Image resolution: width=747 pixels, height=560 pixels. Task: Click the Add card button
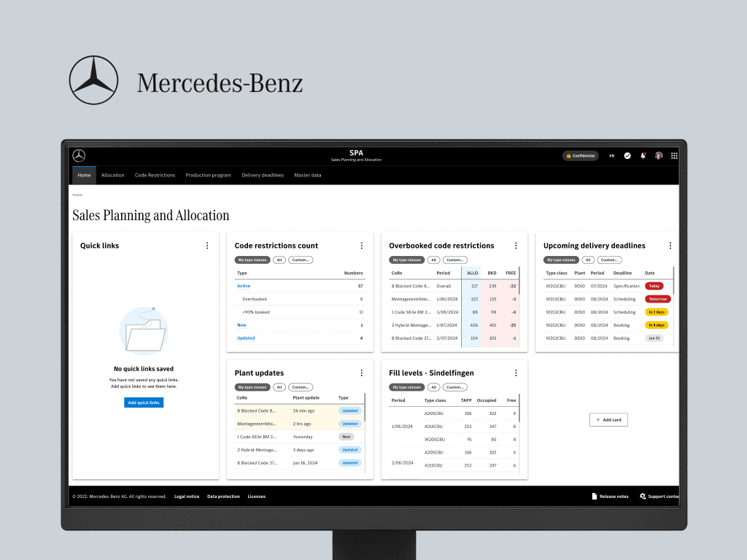point(608,420)
